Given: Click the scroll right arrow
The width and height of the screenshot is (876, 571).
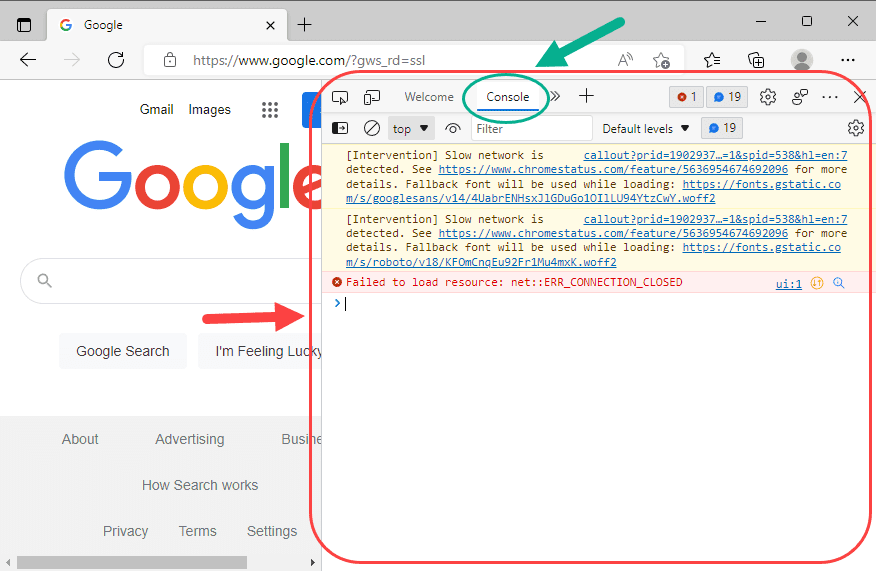Looking at the screenshot, I should (x=313, y=562).
